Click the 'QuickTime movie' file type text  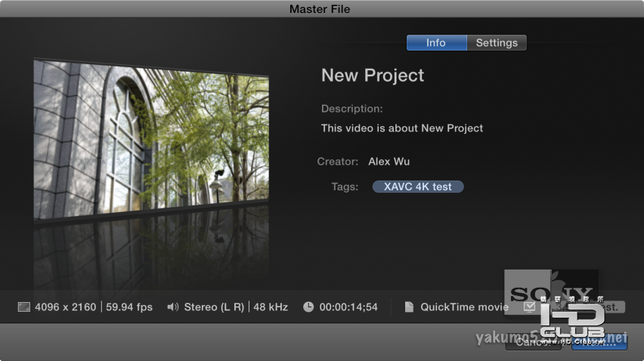pyautogui.click(x=464, y=307)
